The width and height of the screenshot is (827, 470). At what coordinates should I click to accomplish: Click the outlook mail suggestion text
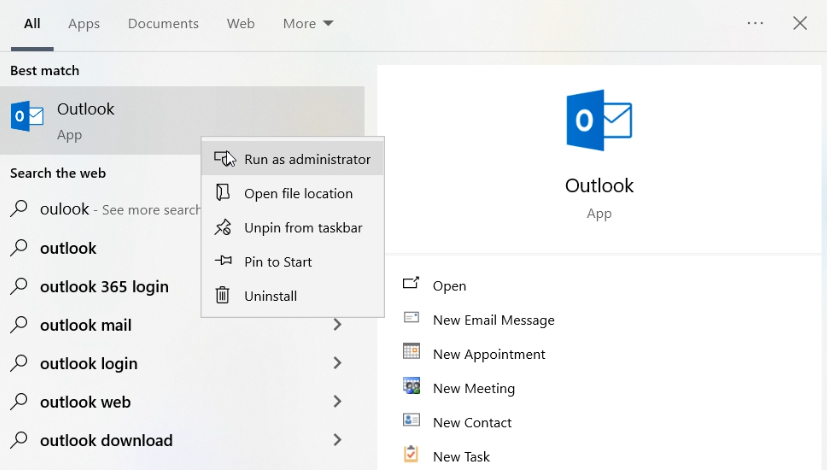tap(85, 325)
